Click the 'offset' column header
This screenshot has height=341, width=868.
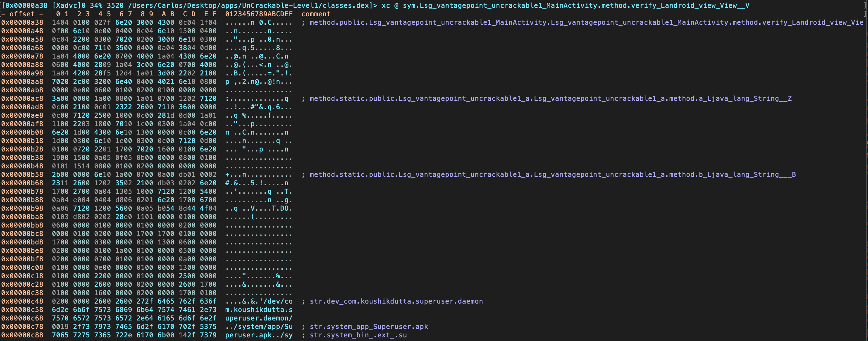click(22, 14)
